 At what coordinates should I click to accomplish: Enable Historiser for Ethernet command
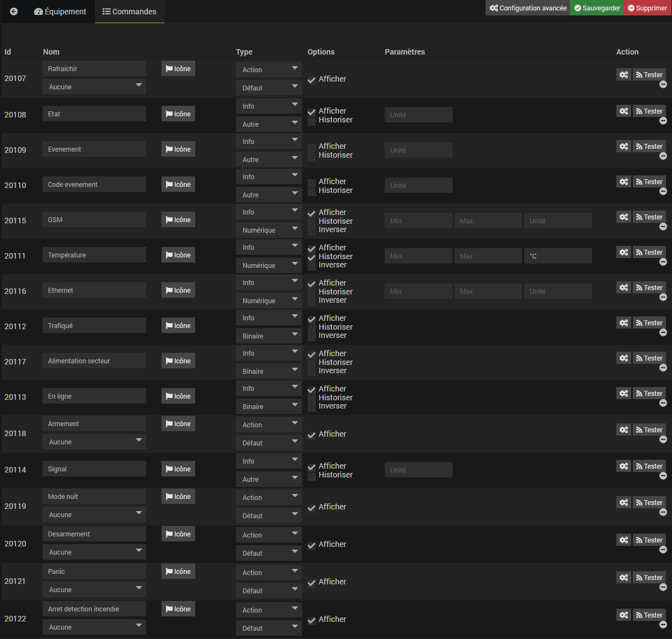(x=311, y=292)
